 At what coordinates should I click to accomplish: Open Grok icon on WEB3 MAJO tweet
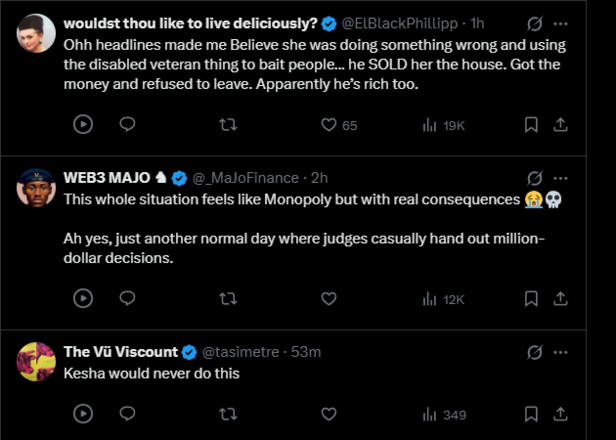(x=535, y=177)
